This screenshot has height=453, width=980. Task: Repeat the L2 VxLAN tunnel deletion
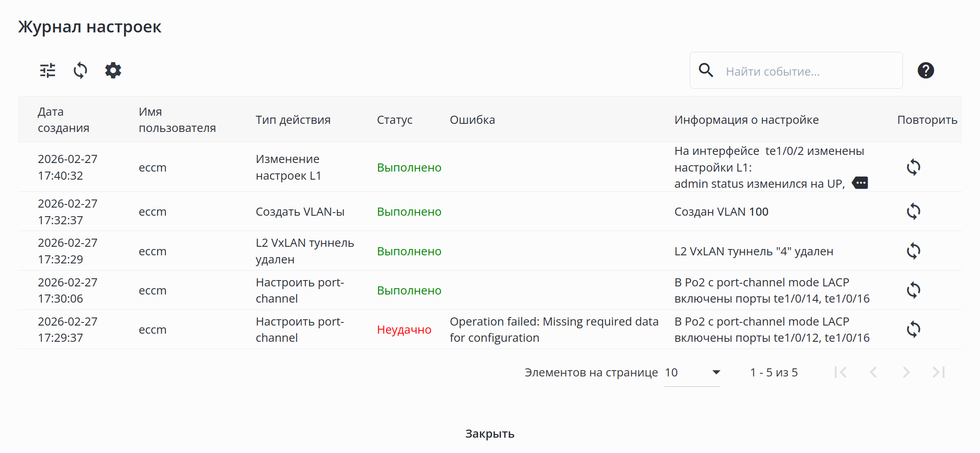point(913,251)
